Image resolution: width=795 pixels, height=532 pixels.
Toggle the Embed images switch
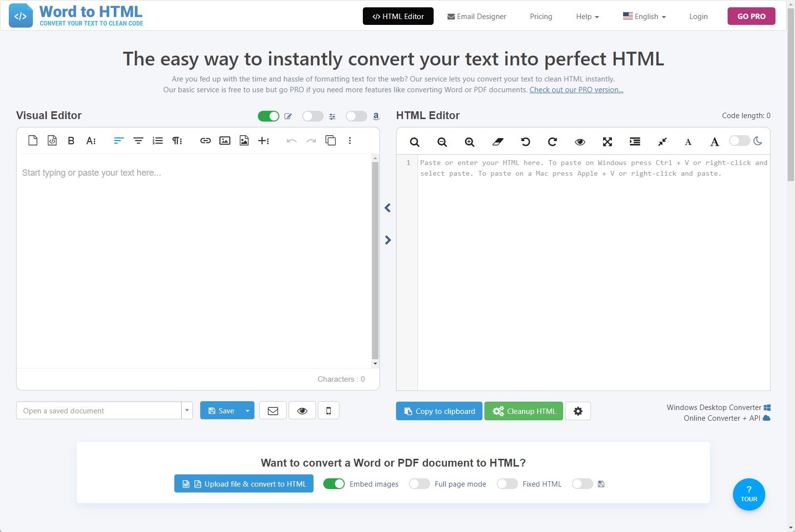(334, 484)
